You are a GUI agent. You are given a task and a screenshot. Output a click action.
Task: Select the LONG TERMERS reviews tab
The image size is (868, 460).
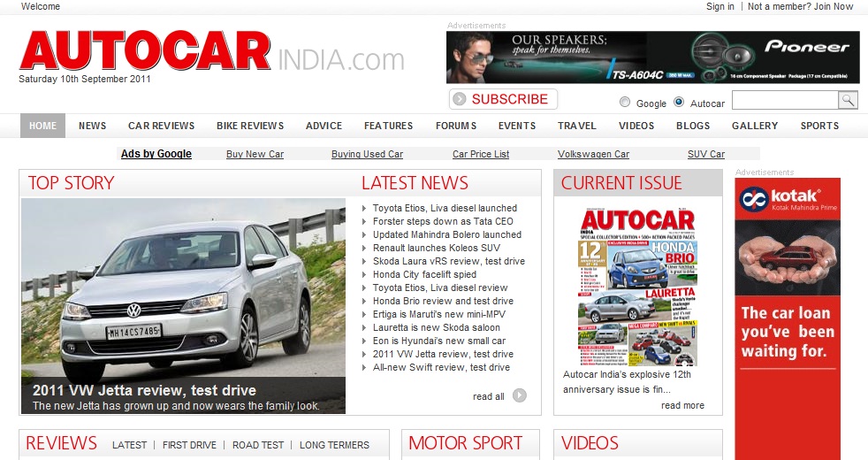(x=334, y=445)
